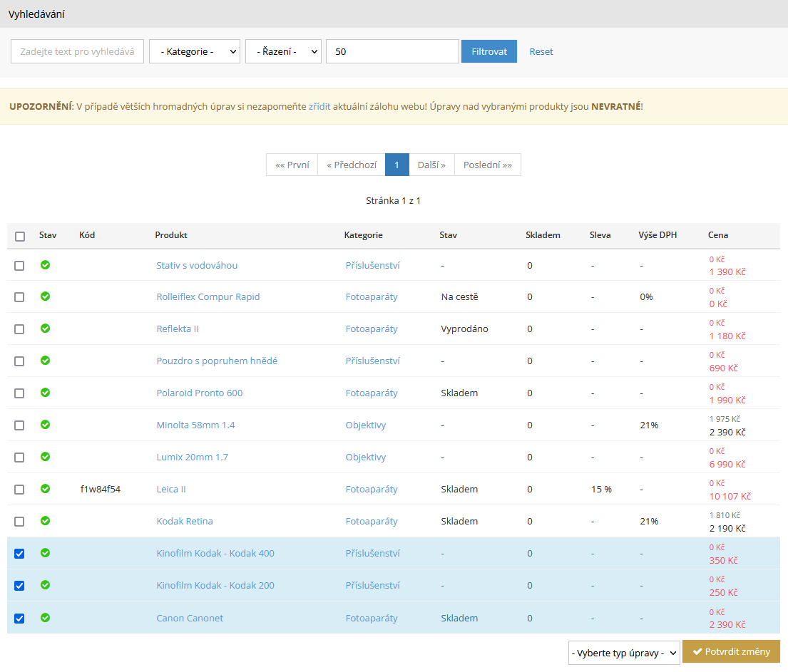788x672 pixels.
Task: Focus the search text input field
Action: click(x=78, y=51)
